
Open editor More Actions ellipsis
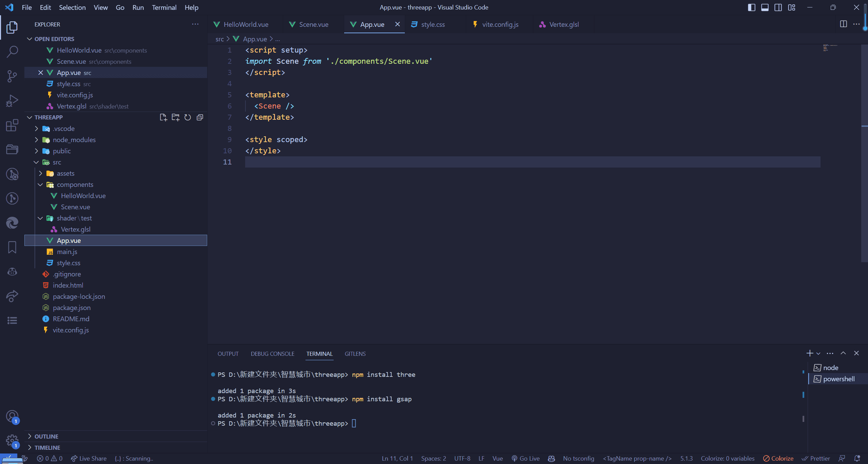[856, 24]
